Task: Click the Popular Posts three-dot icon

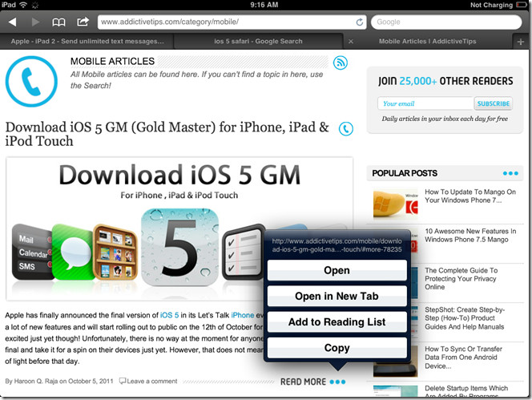Action: 510,173
